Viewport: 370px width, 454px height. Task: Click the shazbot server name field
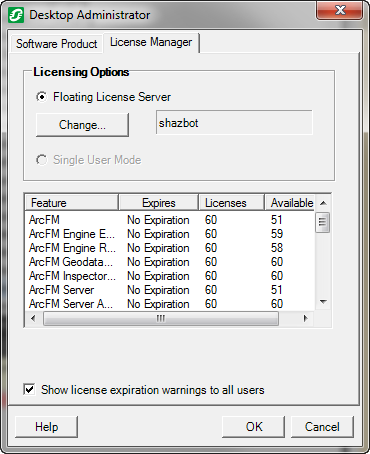tap(234, 123)
